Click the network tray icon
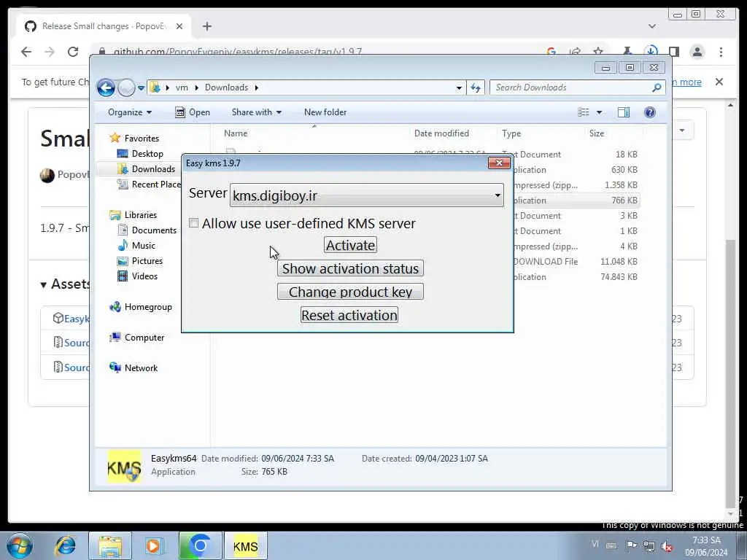Screen dimensions: 747x560 click(649, 545)
